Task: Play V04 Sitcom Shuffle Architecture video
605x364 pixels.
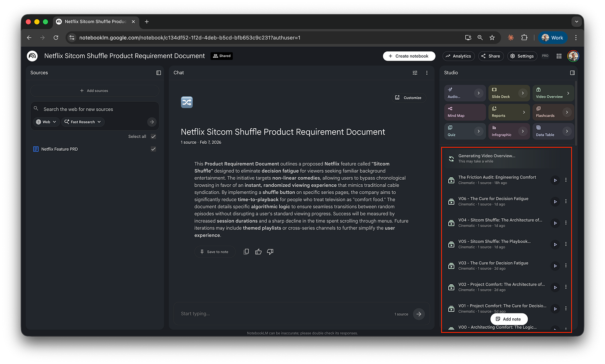Action: [x=555, y=223]
